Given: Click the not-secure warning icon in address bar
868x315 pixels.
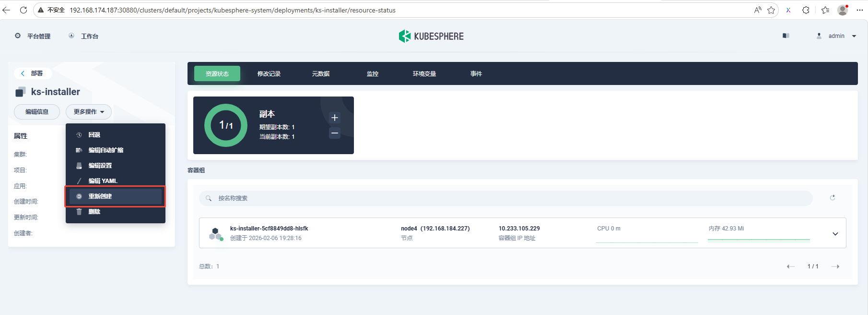Looking at the screenshot, I should click(x=41, y=10).
